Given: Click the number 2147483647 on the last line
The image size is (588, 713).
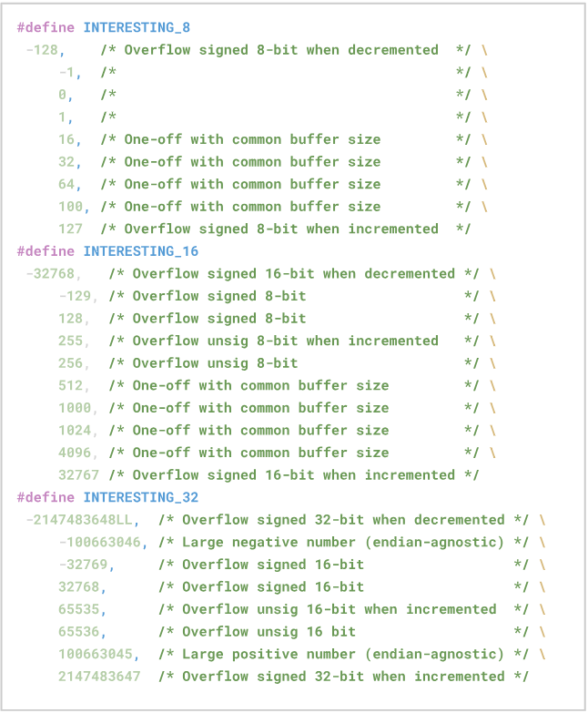Looking at the screenshot, I should (x=99, y=676).
